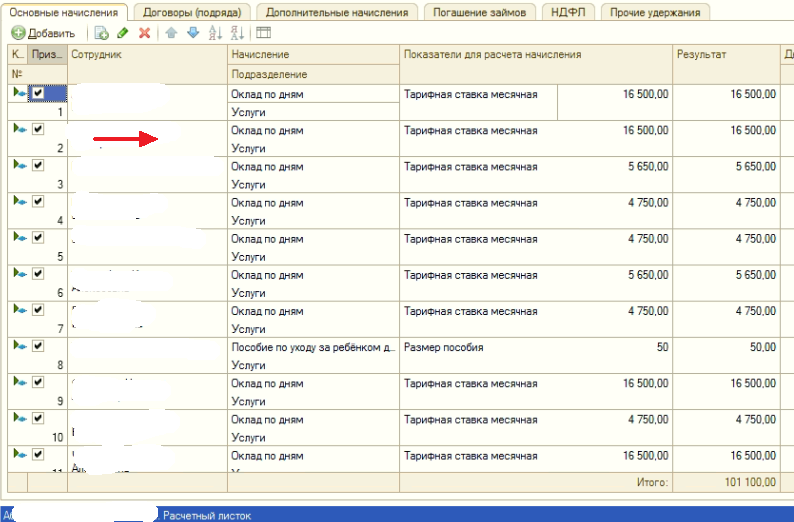Screen dimensions: 794x522
Task: Copy row using the add-by-copy icon
Action: [103, 33]
